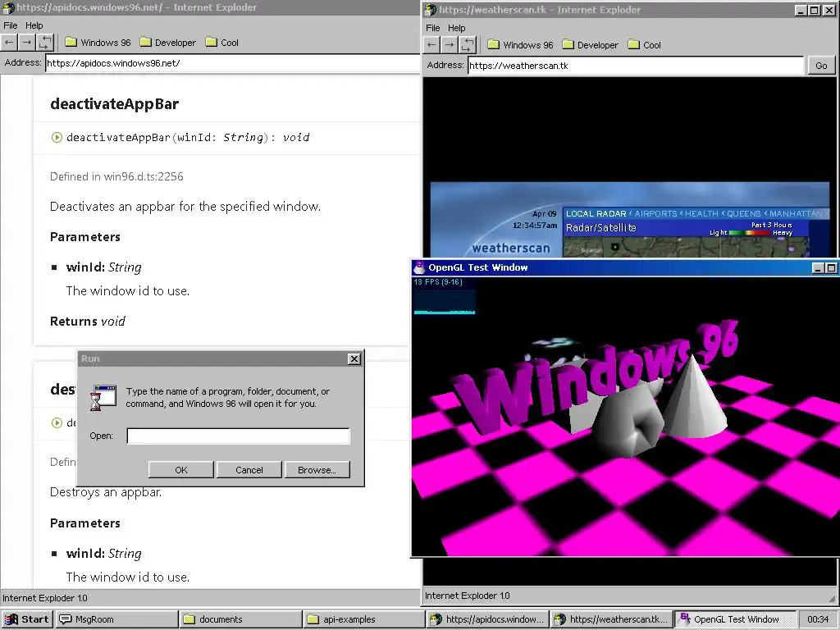The height and width of the screenshot is (630, 840).
Task: Click the weatherscan.tk address field
Action: [636, 66]
